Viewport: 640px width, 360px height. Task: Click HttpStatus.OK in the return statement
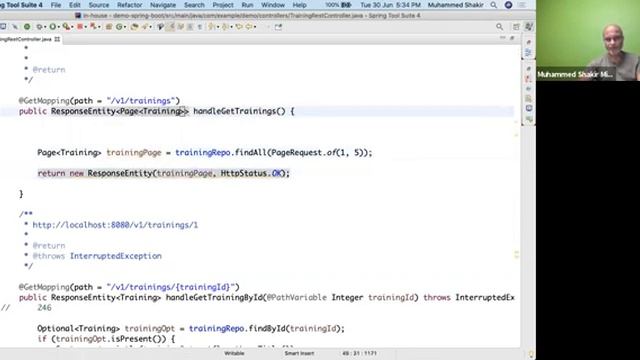[x=251, y=173]
